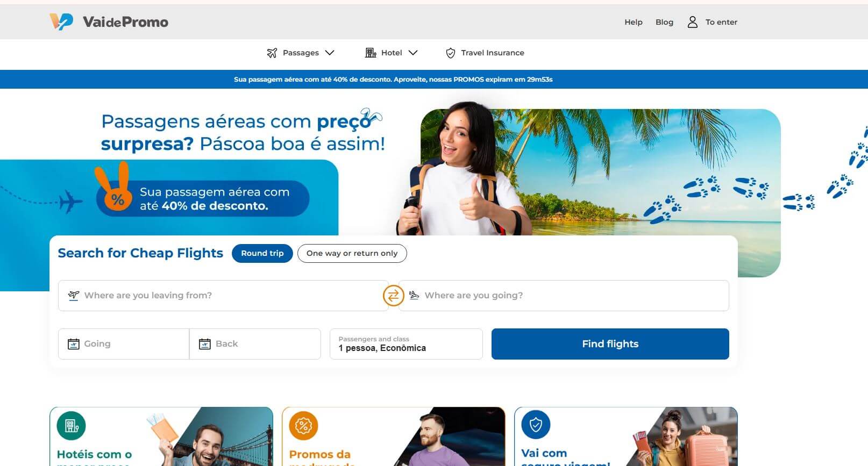Click the hotel building icon in navigation
868x466 pixels.
[371, 53]
